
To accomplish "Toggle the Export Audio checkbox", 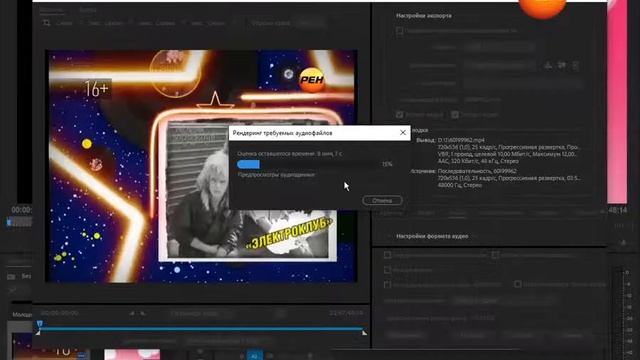I will coord(455,115).
